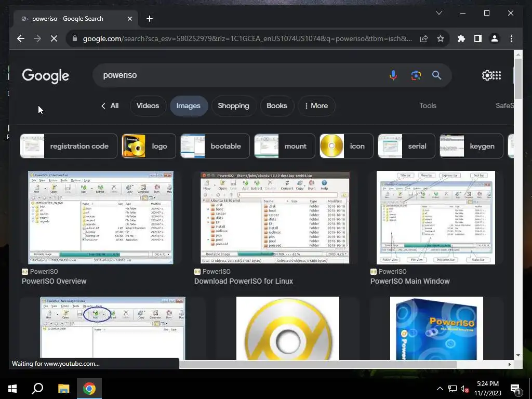The image size is (532, 399).
Task: Switch to the Books tab
Action: click(277, 106)
